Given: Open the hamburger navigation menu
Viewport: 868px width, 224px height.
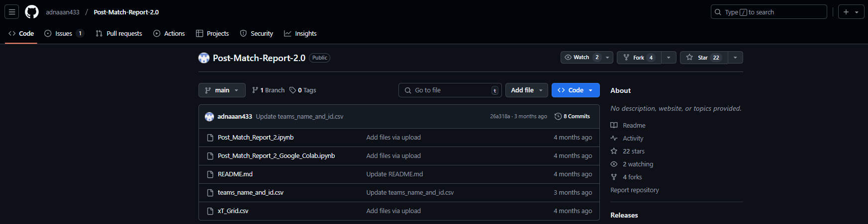Looking at the screenshot, I should point(12,12).
